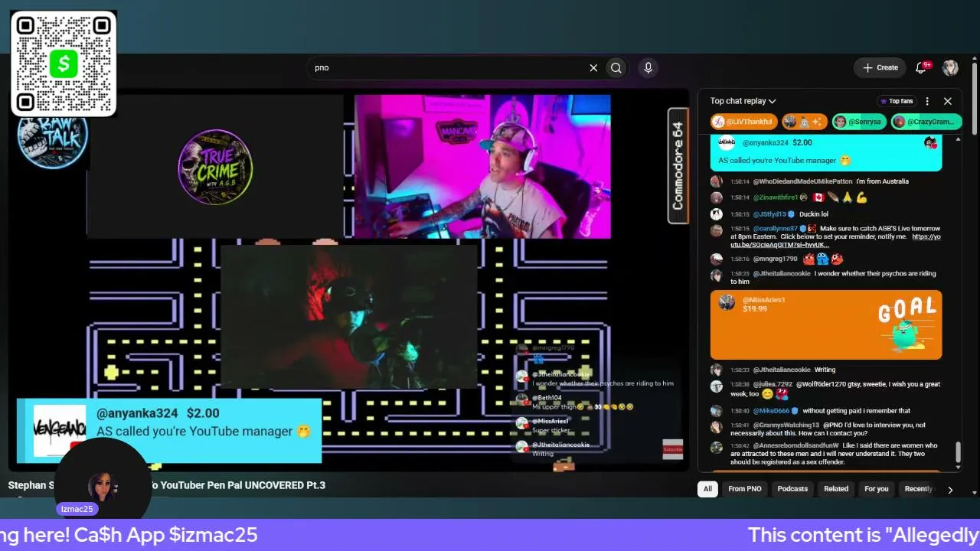The width and height of the screenshot is (980, 551).
Task: Click @anyanka324's $2.00 Super Chat card in chat
Action: click(x=826, y=152)
